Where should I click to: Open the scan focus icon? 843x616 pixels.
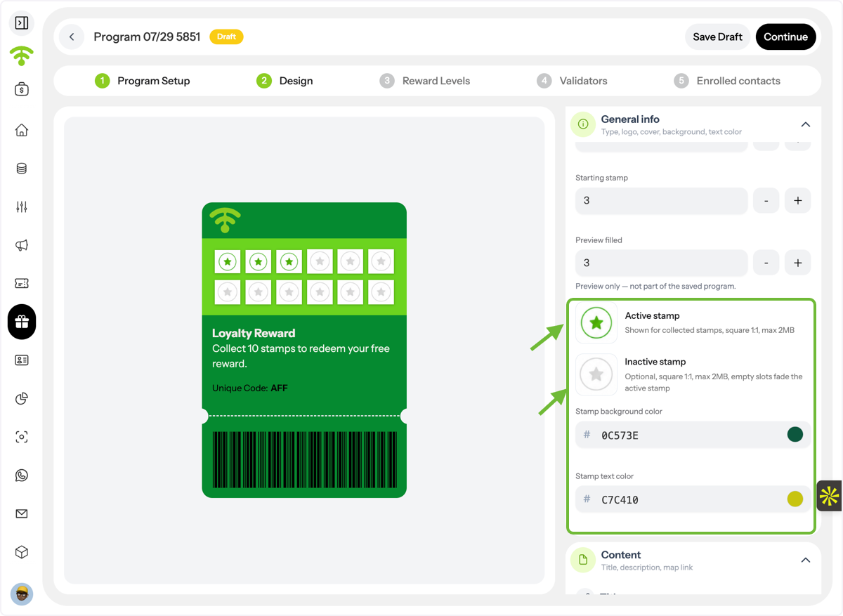(x=22, y=437)
